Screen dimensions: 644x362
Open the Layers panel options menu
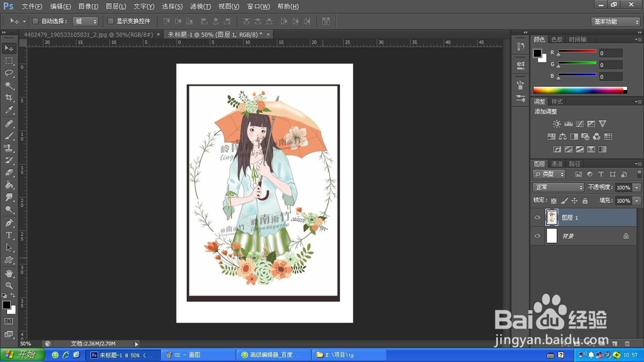(638, 164)
